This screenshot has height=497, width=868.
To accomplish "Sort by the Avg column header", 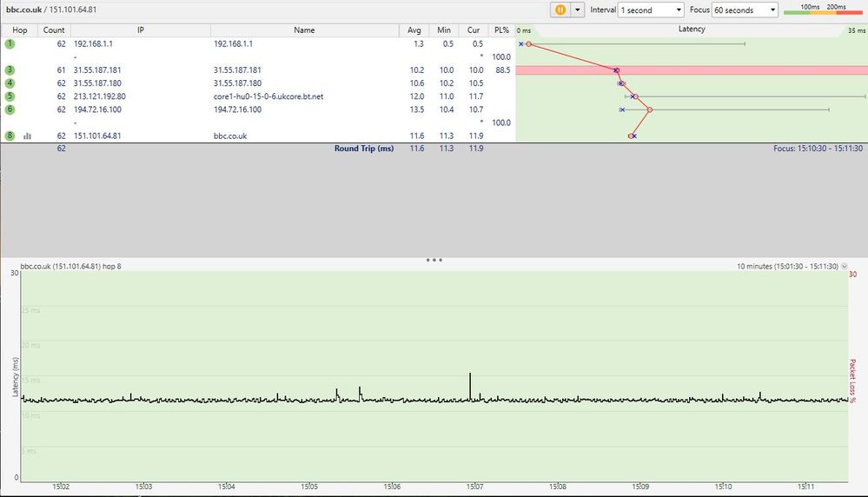I will pos(414,30).
